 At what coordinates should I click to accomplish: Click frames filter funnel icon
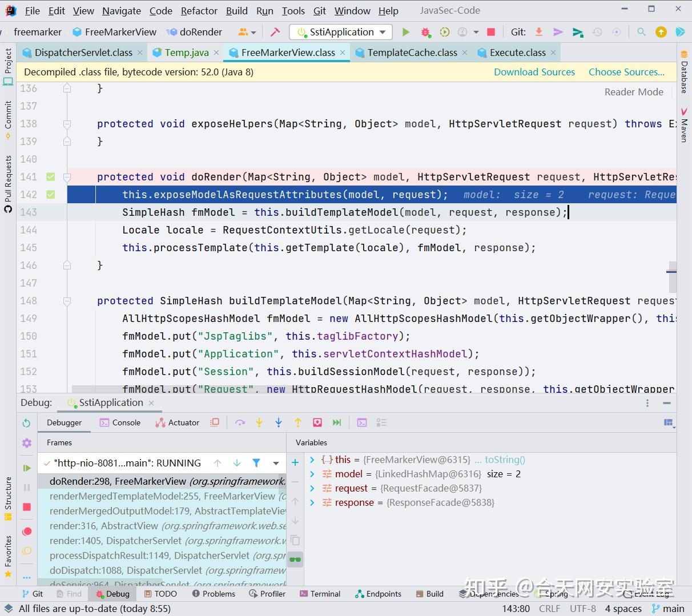pos(256,463)
